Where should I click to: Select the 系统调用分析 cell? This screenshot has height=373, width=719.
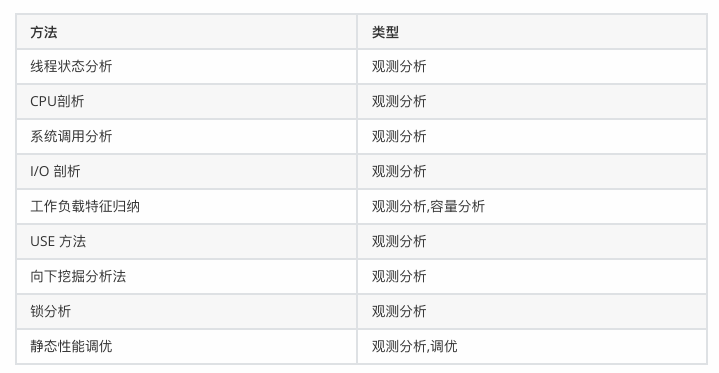tap(187, 136)
